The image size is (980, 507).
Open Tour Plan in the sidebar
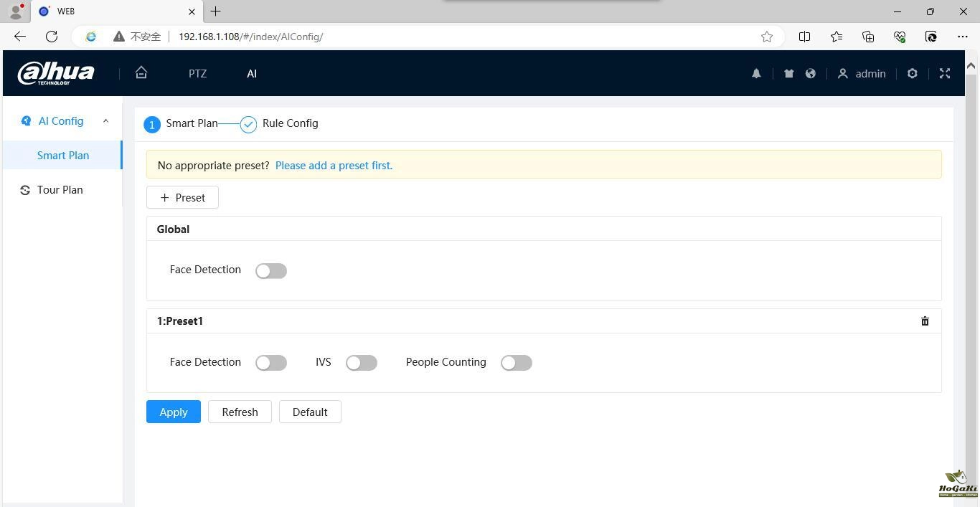(x=60, y=190)
